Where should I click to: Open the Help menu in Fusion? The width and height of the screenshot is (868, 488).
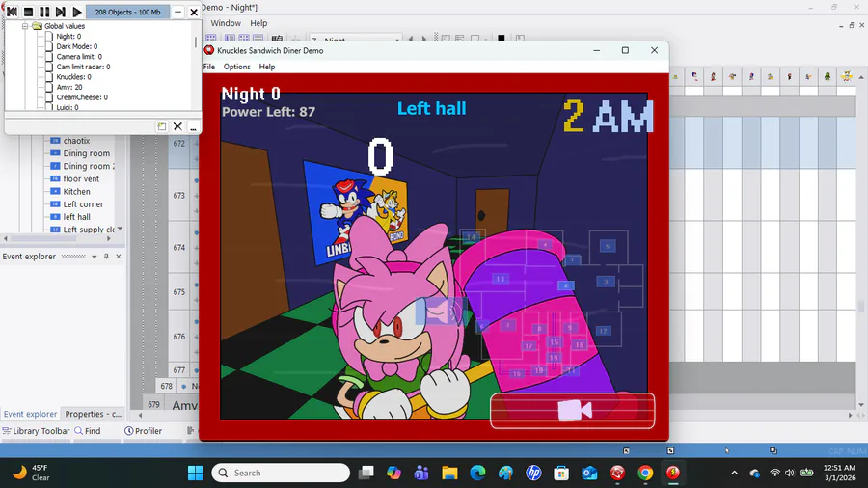(x=258, y=23)
